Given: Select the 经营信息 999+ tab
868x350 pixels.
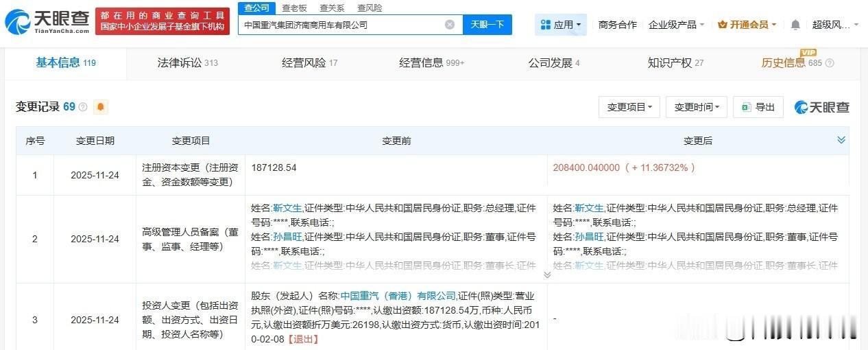Looking at the screenshot, I should tap(432, 63).
